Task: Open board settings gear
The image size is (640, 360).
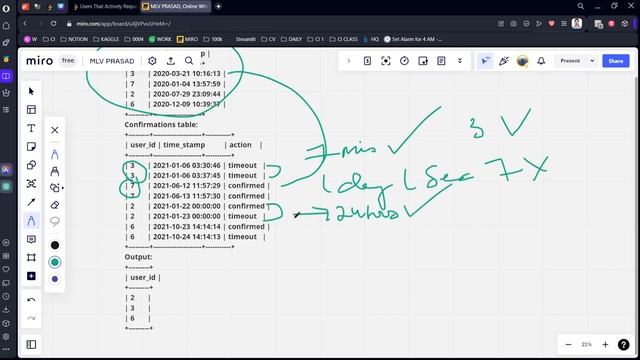Action: point(152,61)
